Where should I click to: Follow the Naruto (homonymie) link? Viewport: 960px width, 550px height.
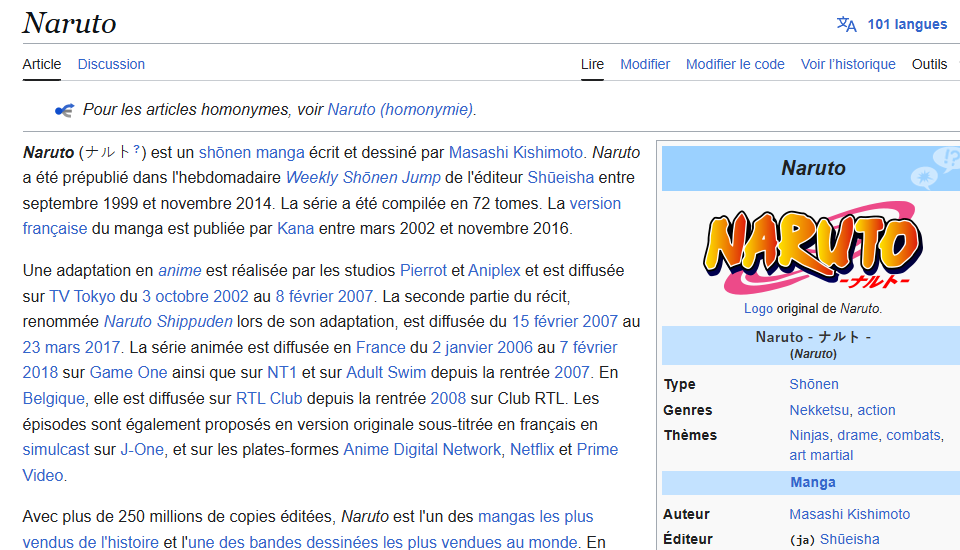pos(401,109)
